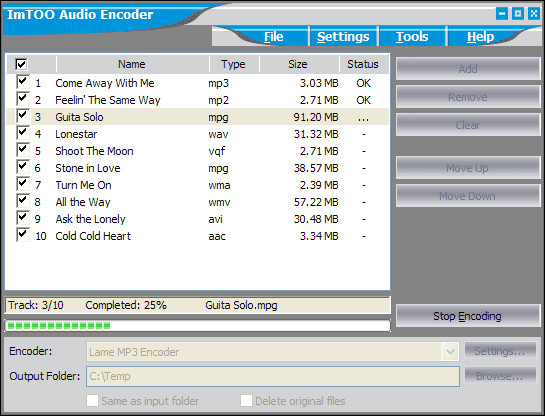Click the Move Up button
Viewport: 545px width, 416px height.
click(x=468, y=168)
